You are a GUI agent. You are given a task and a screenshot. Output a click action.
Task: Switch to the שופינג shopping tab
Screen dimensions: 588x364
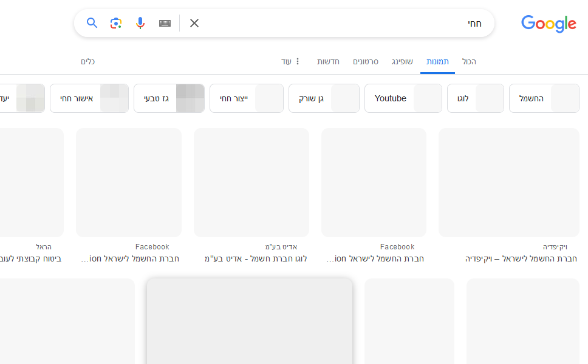click(402, 62)
